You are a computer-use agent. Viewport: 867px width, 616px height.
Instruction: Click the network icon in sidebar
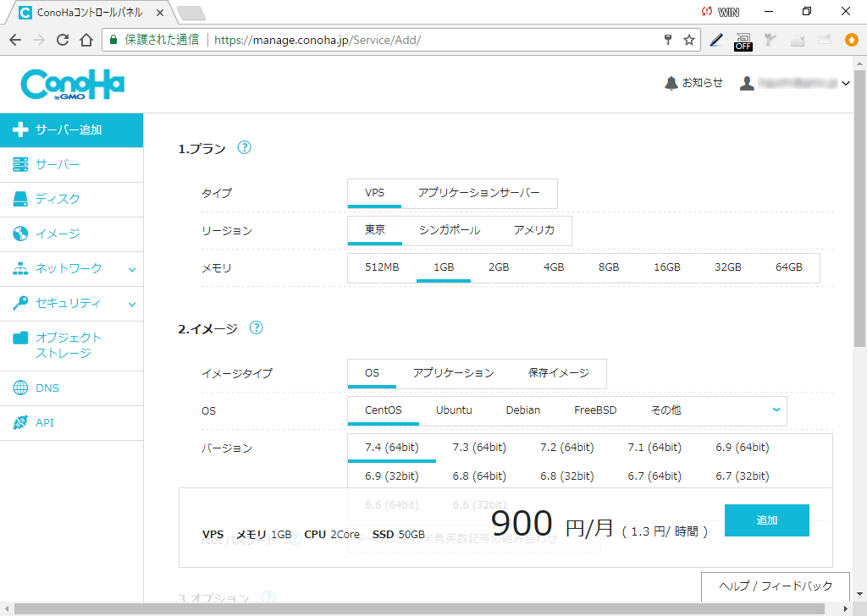click(x=20, y=268)
